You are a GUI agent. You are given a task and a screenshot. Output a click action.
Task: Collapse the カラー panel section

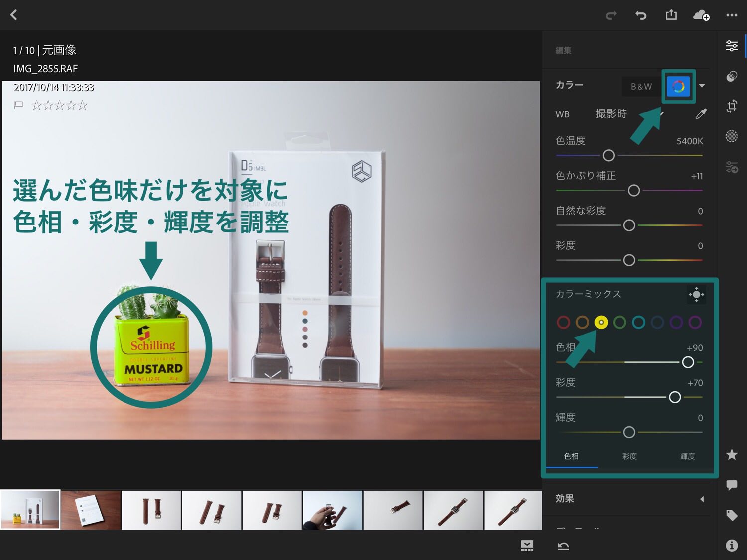[x=702, y=86]
